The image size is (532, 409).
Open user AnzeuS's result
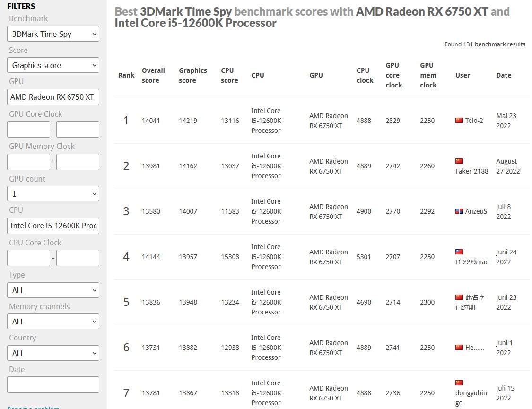pyautogui.click(x=476, y=211)
